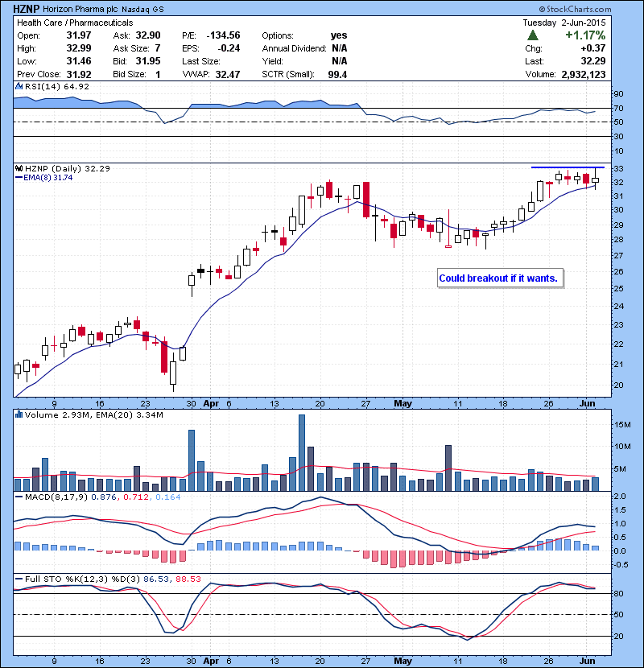Viewport: 644px width, 668px height.
Task: Click the percent change +1.17%
Action: pos(585,35)
